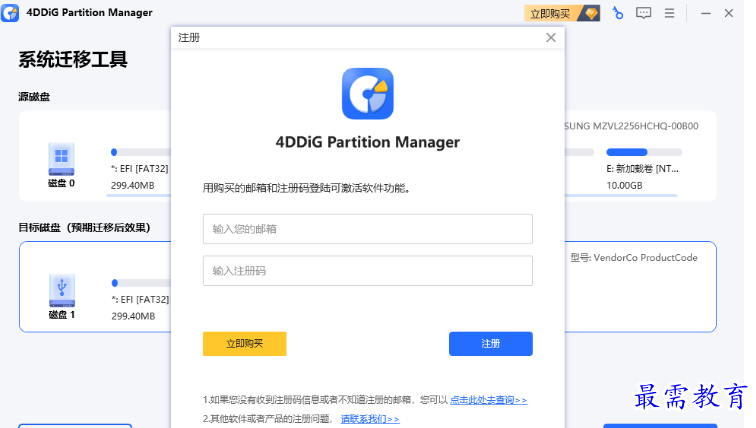The image size is (756, 428).
Task: Select the 磁盘 1 USB target disk icon
Action: click(x=62, y=290)
